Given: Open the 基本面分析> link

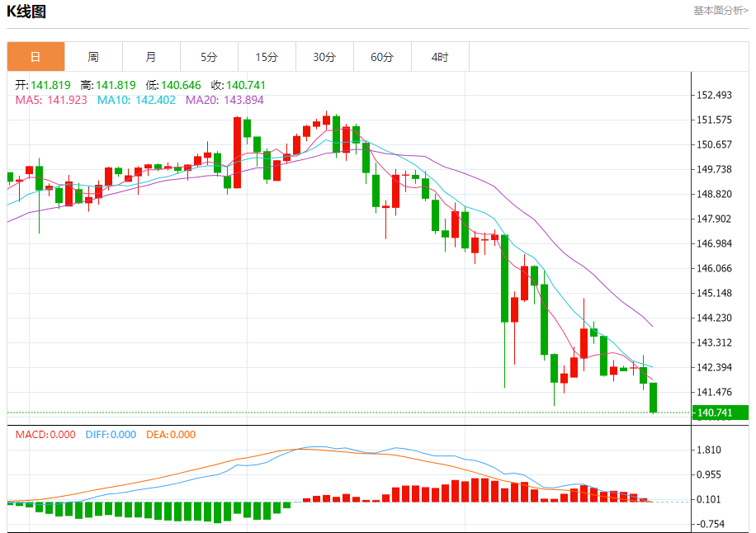Looking at the screenshot, I should coord(721,11).
